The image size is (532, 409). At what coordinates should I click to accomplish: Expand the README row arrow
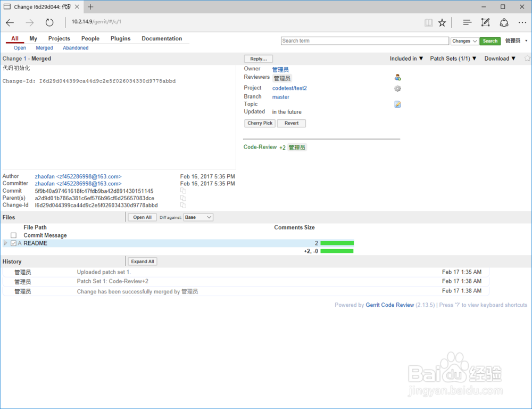tap(5, 243)
